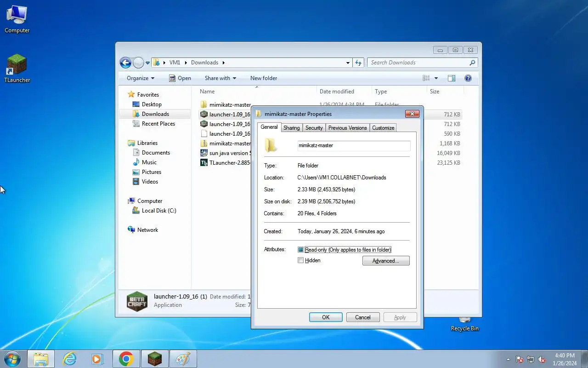
Task: Sort files by Date modified column
Action: coord(344,92)
